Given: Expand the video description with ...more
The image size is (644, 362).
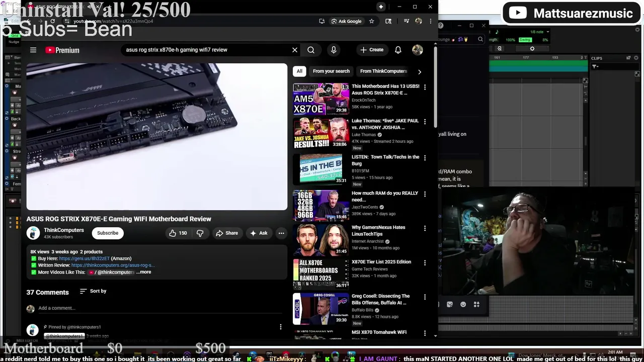Looking at the screenshot, I should coord(144,272).
